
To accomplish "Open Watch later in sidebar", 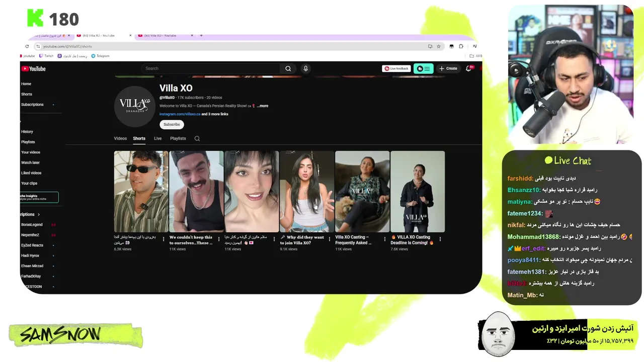I will pyautogui.click(x=30, y=162).
